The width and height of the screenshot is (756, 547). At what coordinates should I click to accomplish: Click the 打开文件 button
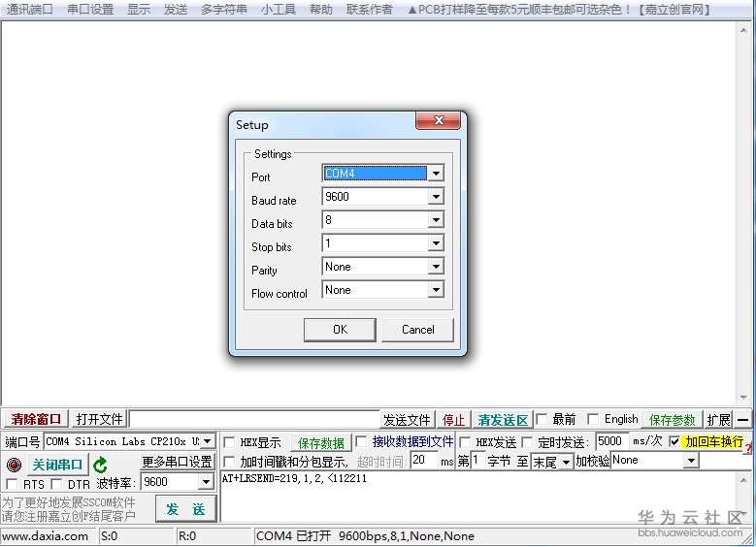point(99,419)
